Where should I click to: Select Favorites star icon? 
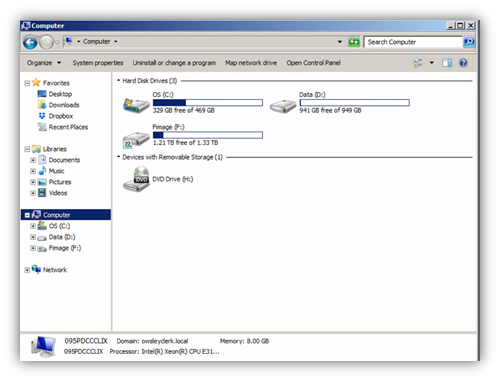(36, 82)
